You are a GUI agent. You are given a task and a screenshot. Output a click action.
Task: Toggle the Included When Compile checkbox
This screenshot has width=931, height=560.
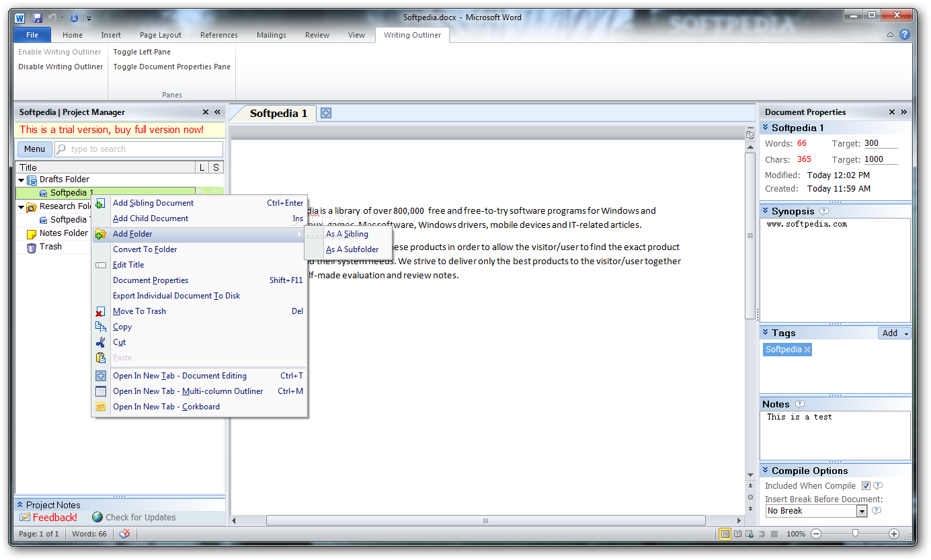[866, 486]
